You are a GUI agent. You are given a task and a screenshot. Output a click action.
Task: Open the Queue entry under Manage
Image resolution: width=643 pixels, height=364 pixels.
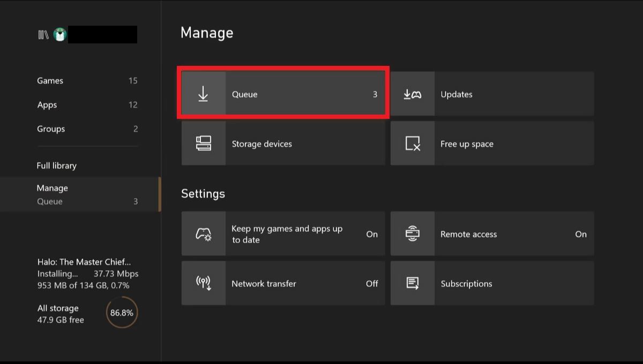tap(50, 201)
